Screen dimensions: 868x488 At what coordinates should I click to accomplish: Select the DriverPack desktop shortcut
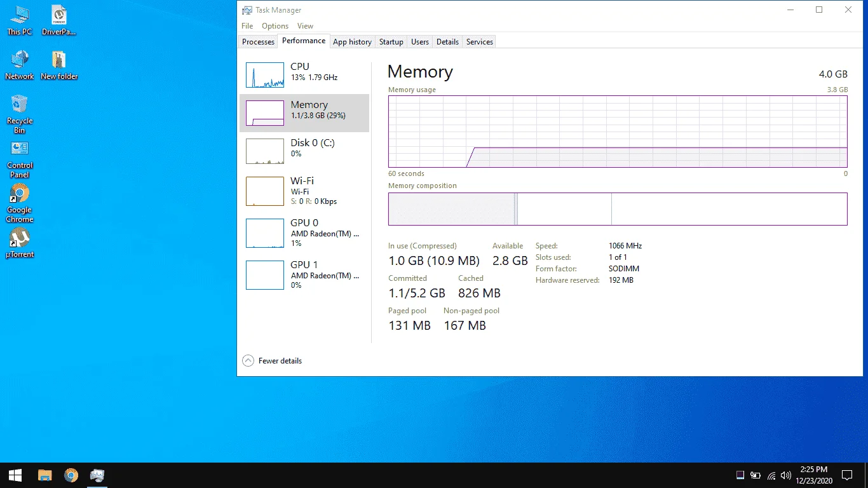click(x=58, y=20)
